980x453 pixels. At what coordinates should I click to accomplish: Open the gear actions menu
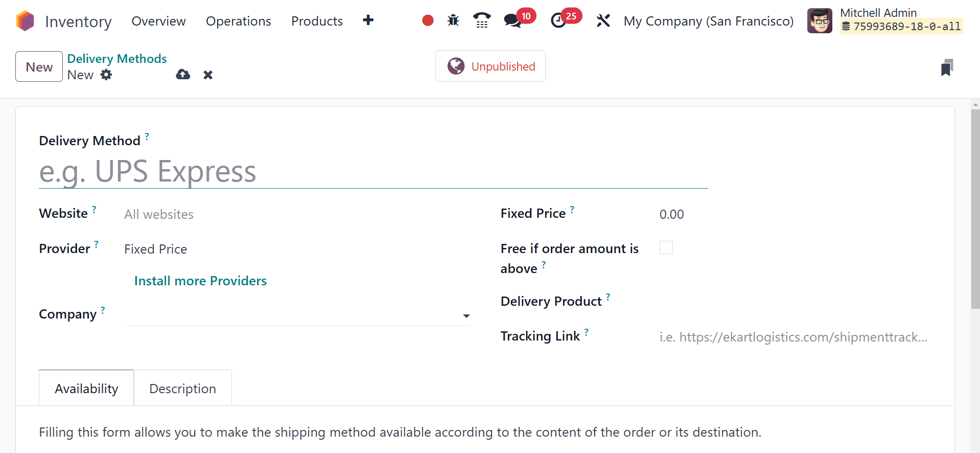pyautogui.click(x=106, y=75)
